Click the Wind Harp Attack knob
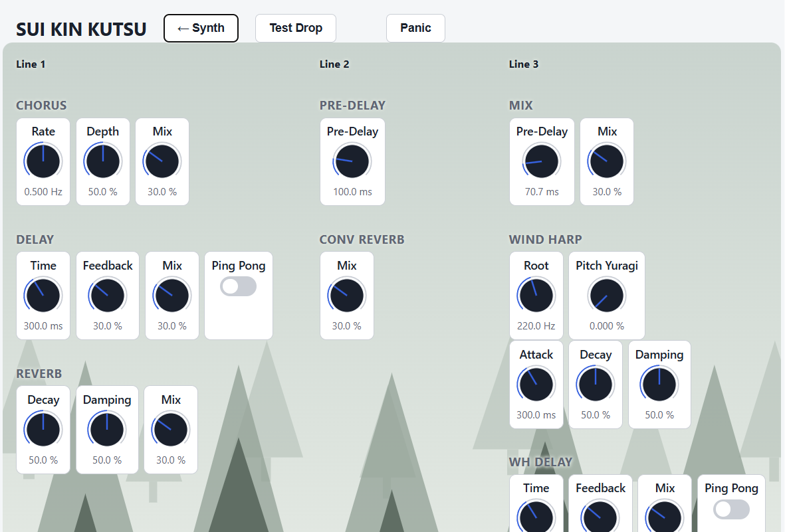 [536, 385]
